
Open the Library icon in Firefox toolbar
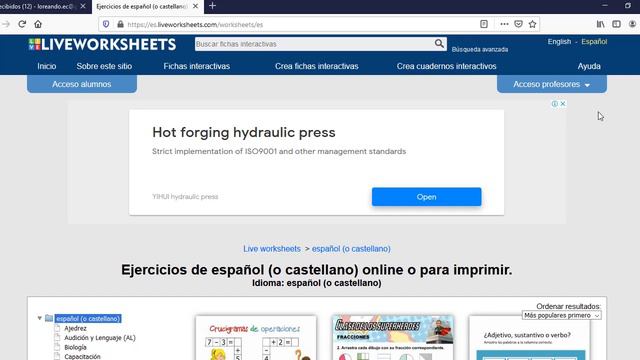pos(600,24)
